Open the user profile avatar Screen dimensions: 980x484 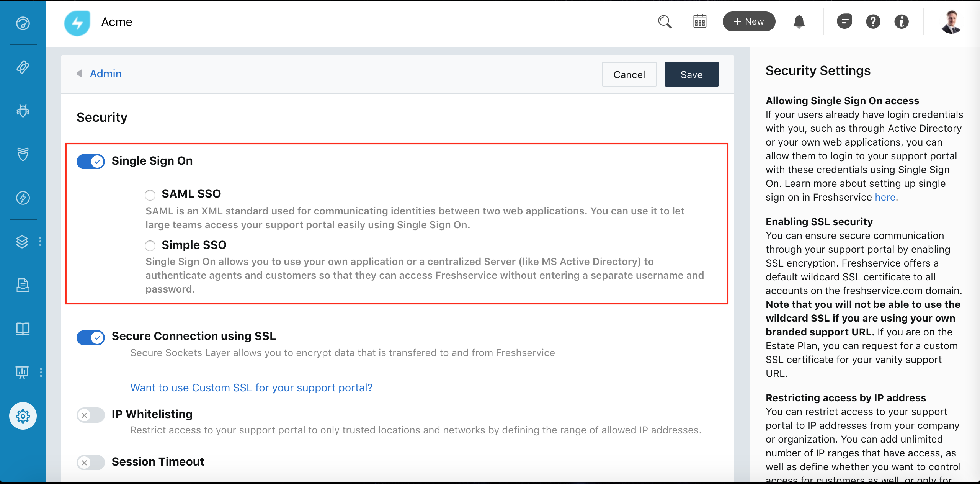click(951, 22)
